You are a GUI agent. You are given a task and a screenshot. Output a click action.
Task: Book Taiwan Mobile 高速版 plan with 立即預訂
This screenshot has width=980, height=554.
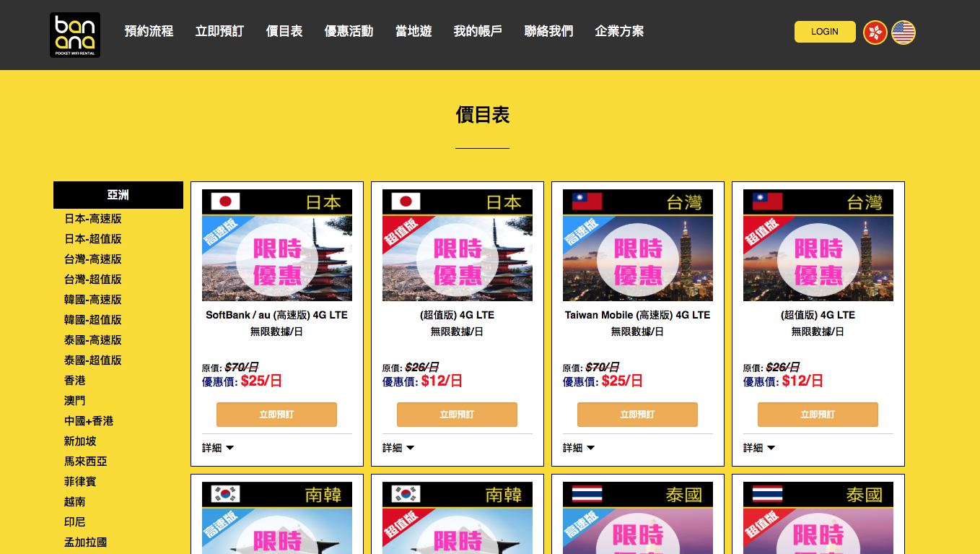[638, 415]
